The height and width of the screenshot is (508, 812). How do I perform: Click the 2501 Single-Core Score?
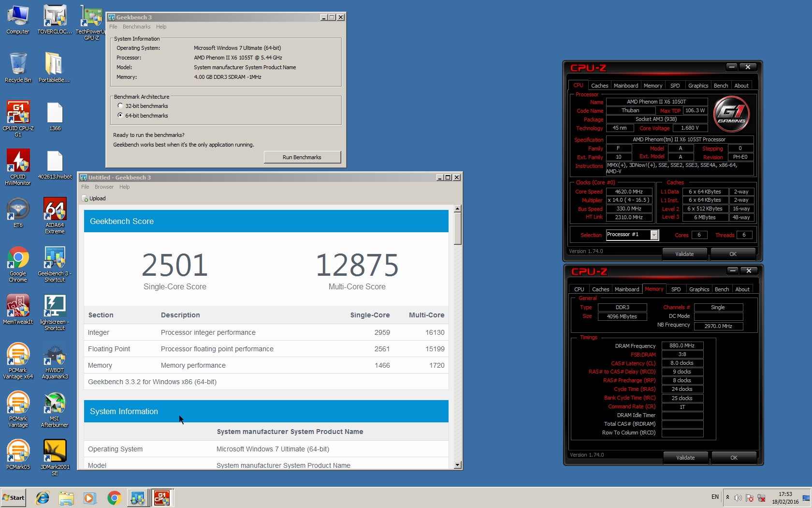(x=175, y=265)
